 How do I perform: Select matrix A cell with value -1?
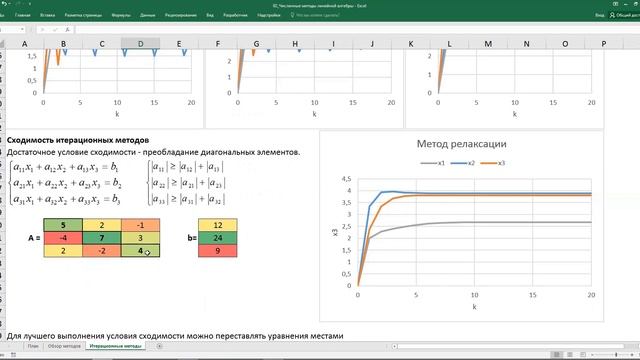(x=140, y=225)
